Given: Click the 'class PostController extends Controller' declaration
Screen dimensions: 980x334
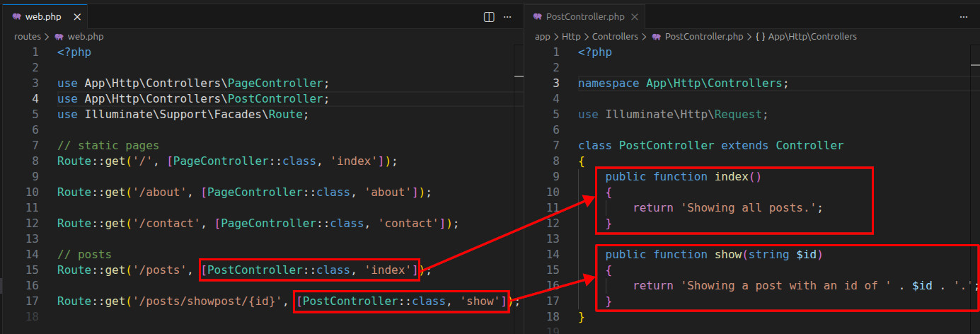Looking at the screenshot, I should point(710,145).
